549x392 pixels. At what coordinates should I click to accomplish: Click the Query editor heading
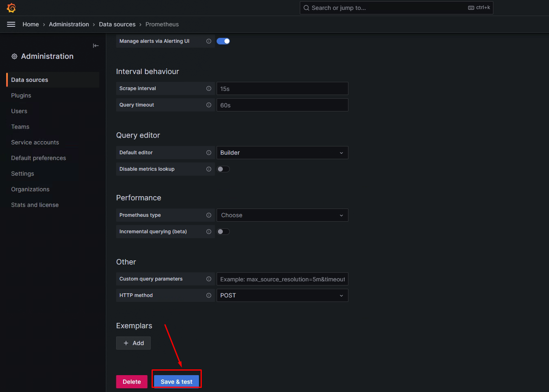pyautogui.click(x=138, y=135)
